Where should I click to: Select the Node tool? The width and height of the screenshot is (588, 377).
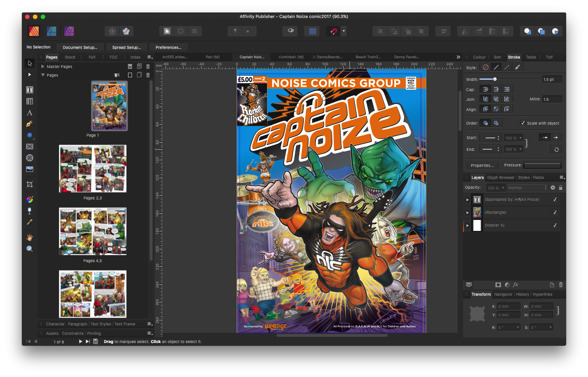coord(30,75)
